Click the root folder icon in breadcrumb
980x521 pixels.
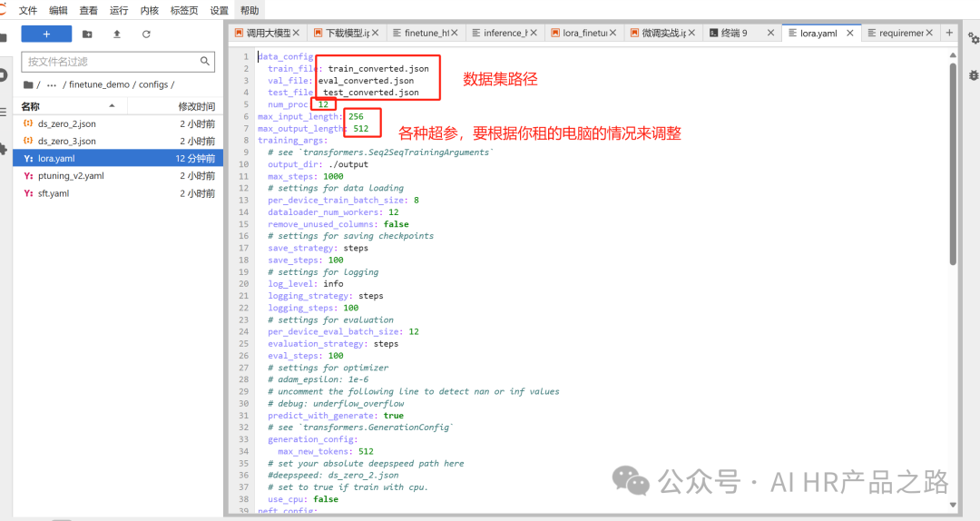[x=28, y=84]
